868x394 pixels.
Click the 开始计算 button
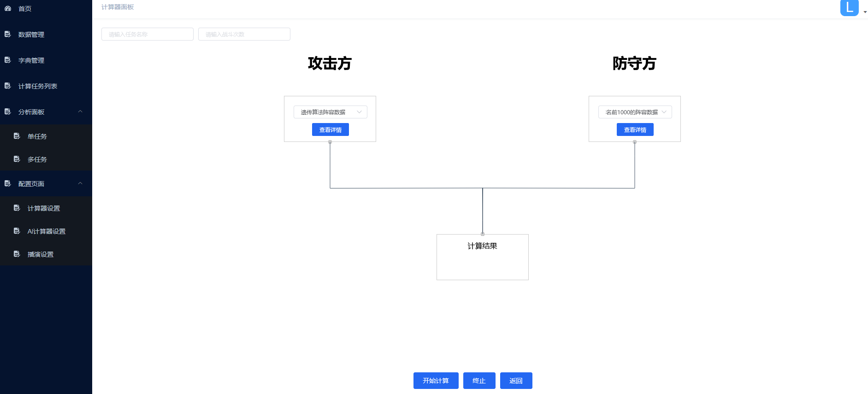point(436,381)
